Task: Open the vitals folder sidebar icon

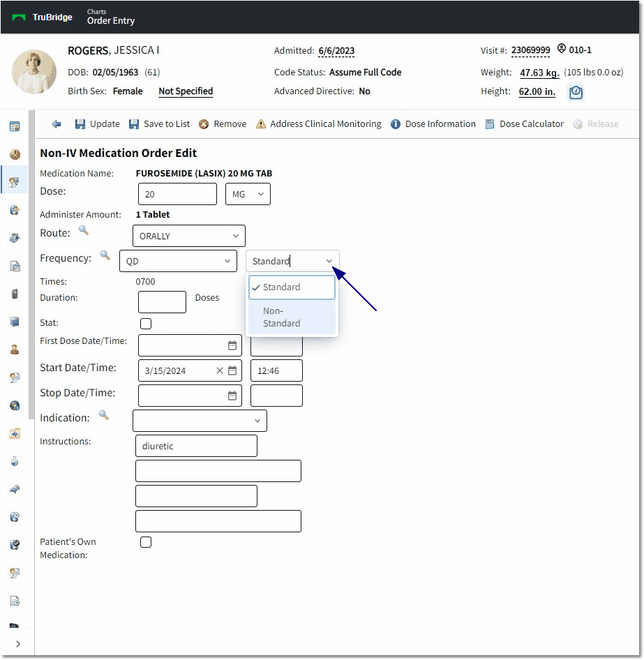Action: (x=15, y=433)
